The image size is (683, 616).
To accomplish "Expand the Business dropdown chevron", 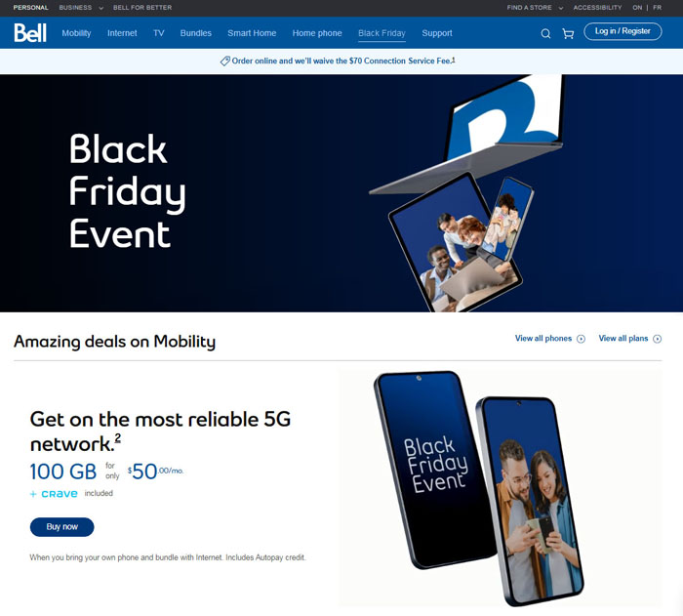I will (x=101, y=8).
